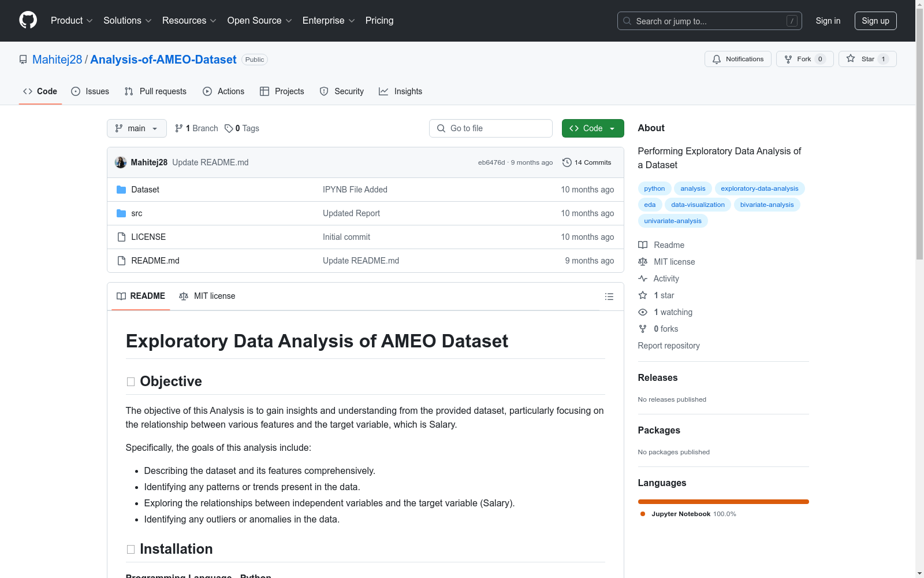Open the README outline list icon

point(609,297)
